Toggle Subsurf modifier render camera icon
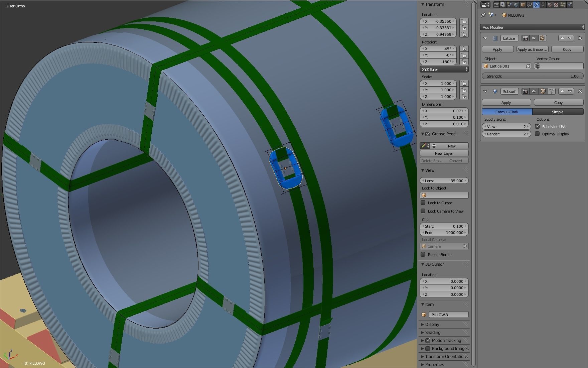588x368 pixels. 526,91
